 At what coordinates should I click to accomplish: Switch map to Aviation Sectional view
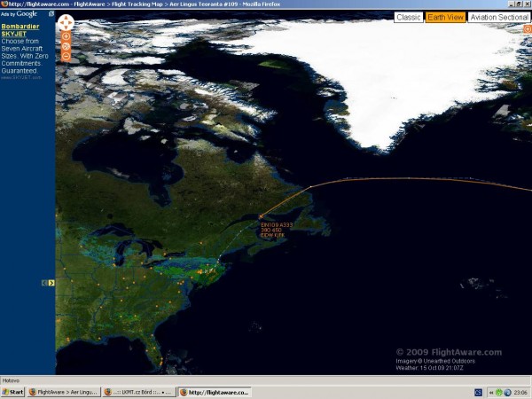499,18
